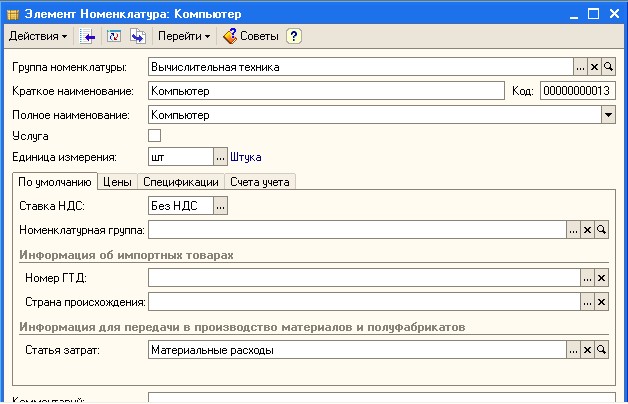
Task: Open unit selection for Единица измерения
Action: coord(220,157)
